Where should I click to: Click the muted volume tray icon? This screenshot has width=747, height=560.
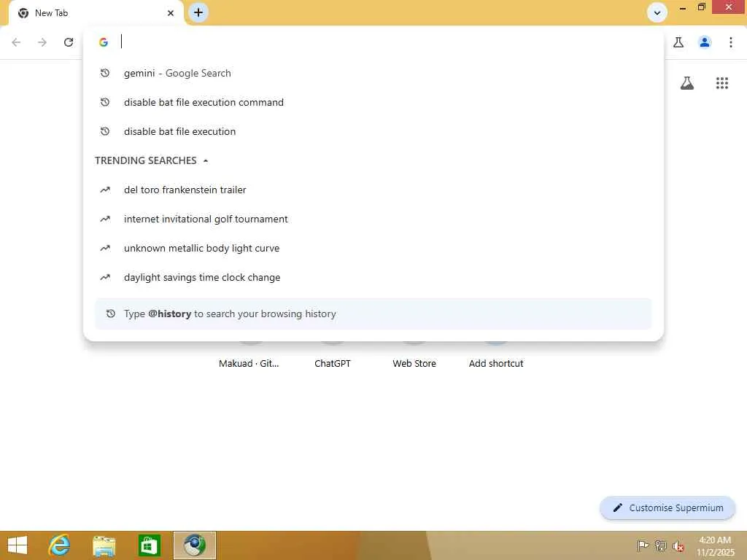point(678,546)
